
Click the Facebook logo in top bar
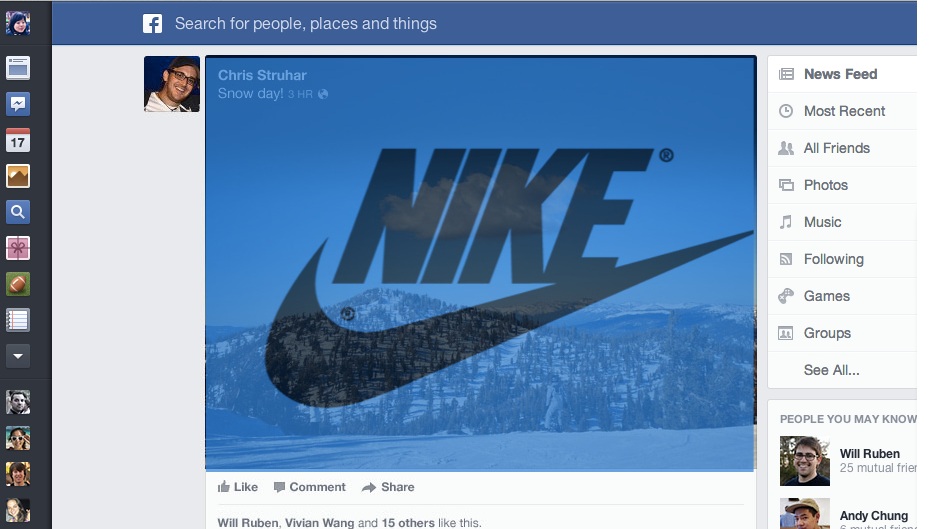(153, 23)
